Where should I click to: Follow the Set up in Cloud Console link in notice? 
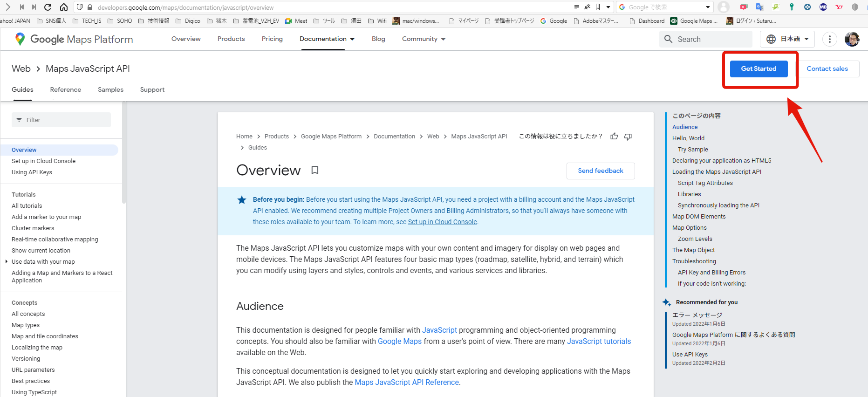(x=443, y=222)
